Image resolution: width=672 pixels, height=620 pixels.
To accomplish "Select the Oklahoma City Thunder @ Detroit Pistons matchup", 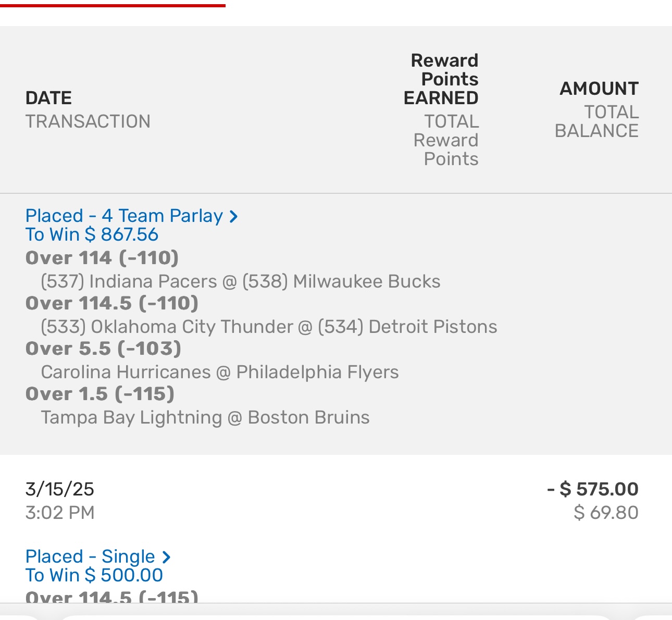I will pyautogui.click(x=269, y=327).
